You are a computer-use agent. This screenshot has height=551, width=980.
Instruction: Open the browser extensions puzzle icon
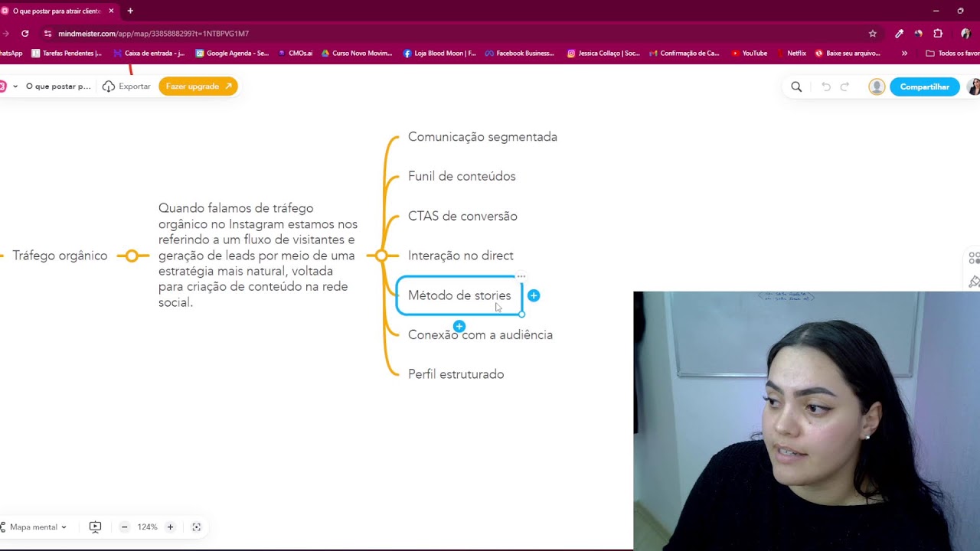(938, 34)
